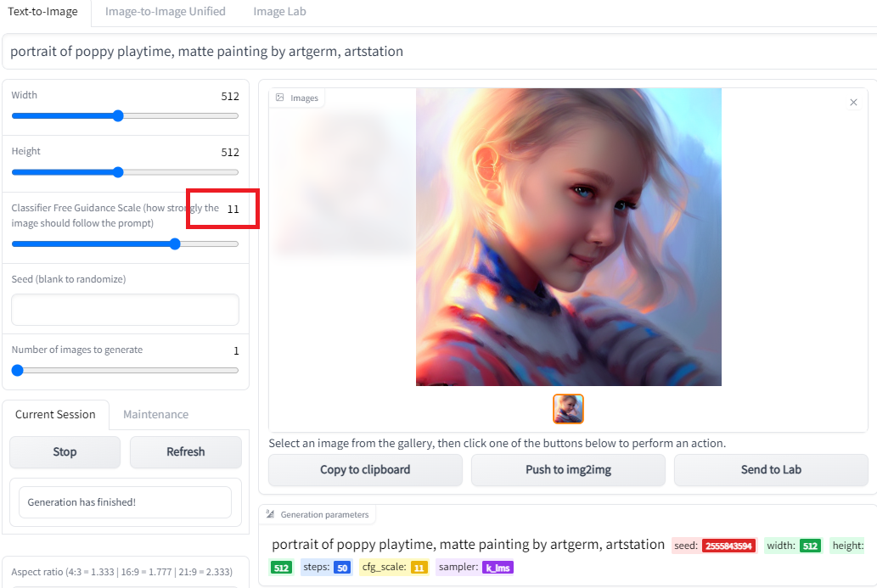
Task: Click the prompt text field
Action: click(x=440, y=52)
